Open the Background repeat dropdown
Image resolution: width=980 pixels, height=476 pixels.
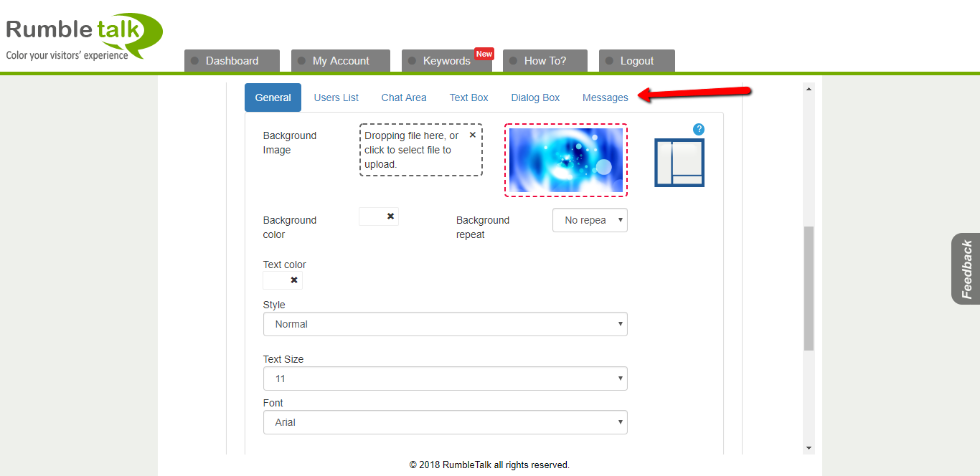click(x=590, y=220)
